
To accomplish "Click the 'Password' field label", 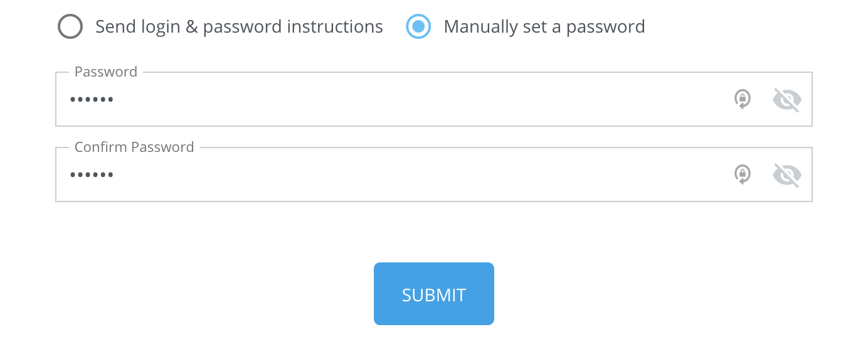I will tap(106, 72).
